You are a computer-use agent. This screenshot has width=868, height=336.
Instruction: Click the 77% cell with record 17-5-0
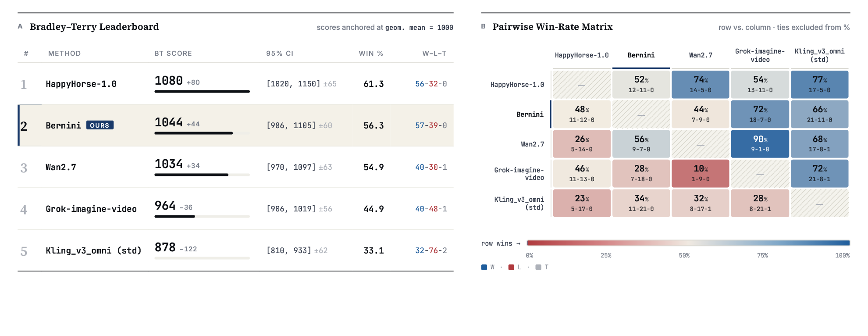[x=820, y=85]
